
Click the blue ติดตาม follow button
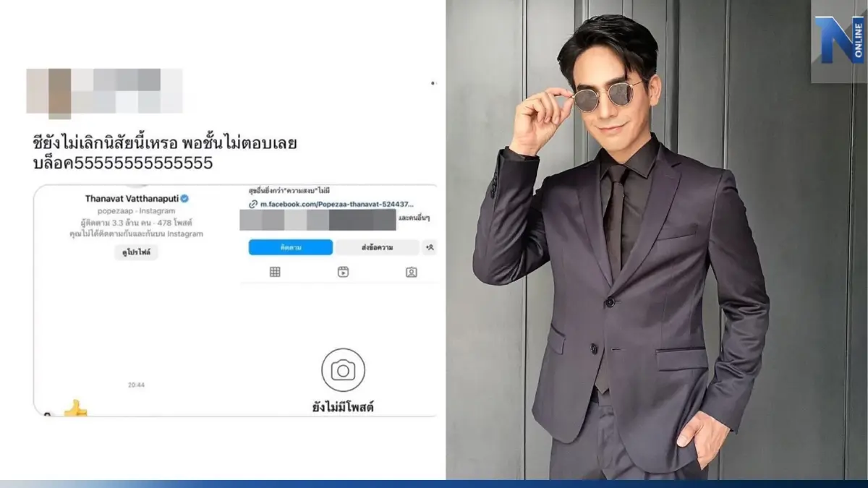(x=291, y=247)
